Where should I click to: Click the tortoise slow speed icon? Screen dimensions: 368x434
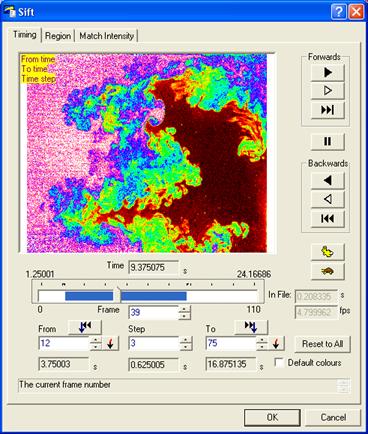tap(328, 271)
